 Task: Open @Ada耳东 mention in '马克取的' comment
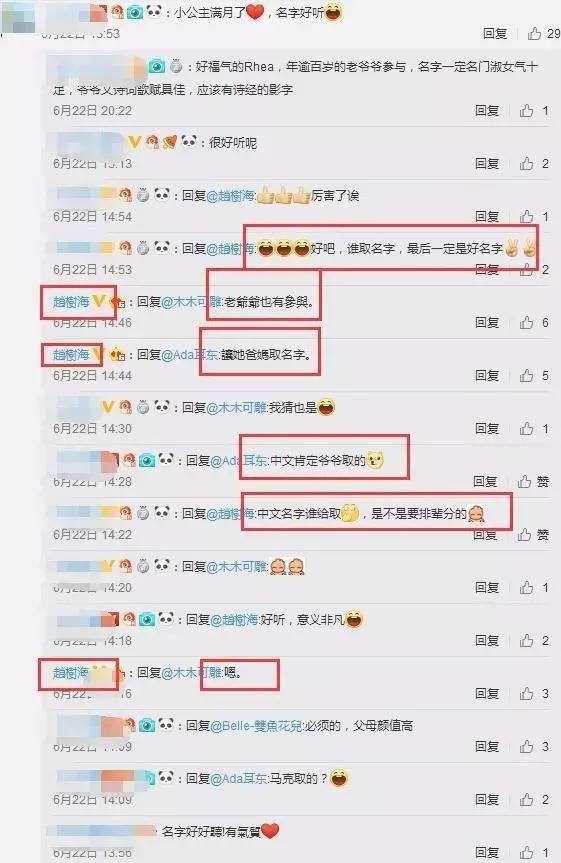[236, 778]
